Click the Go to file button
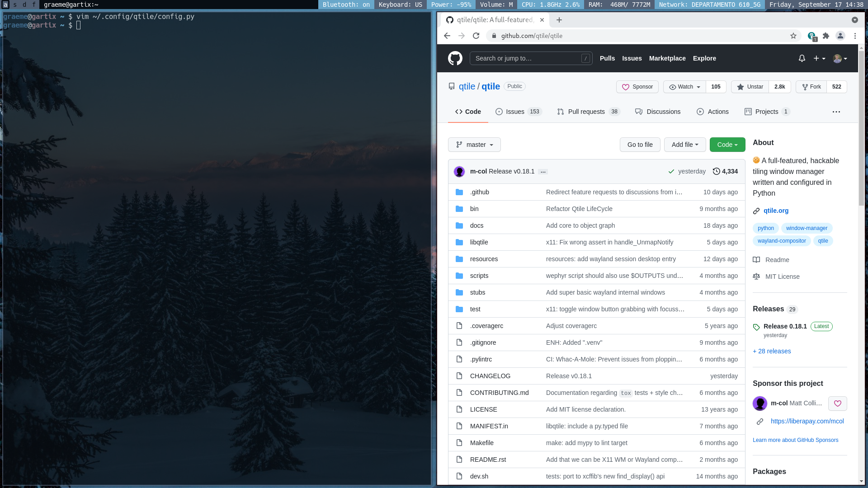Image resolution: width=868 pixels, height=488 pixels. point(640,145)
